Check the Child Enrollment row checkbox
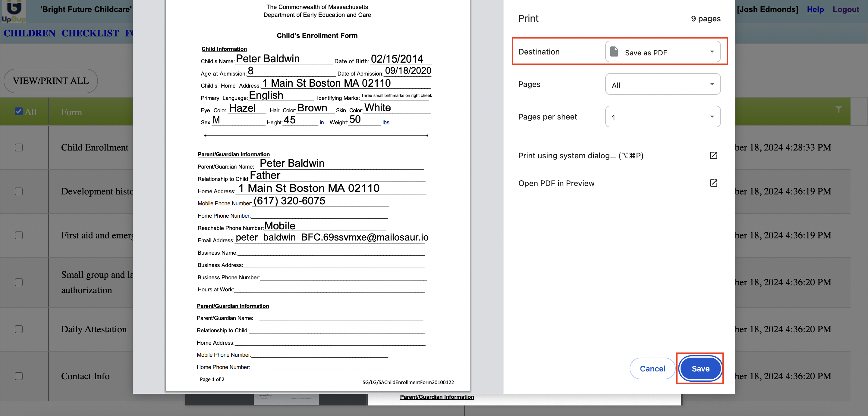Image resolution: width=868 pixels, height=416 pixels. point(19,147)
